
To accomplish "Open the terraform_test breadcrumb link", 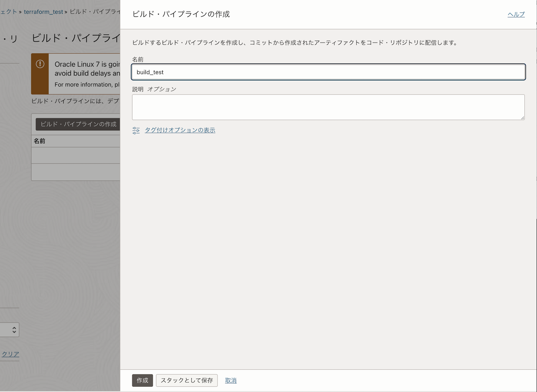I will tap(43, 12).
